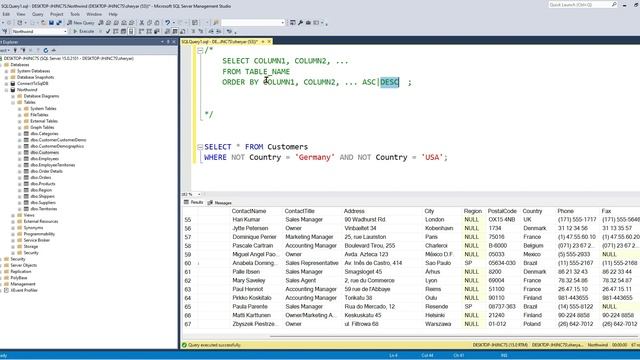Open Query Options from the toolbar
640x360 pixels.
(x=123, y=31)
